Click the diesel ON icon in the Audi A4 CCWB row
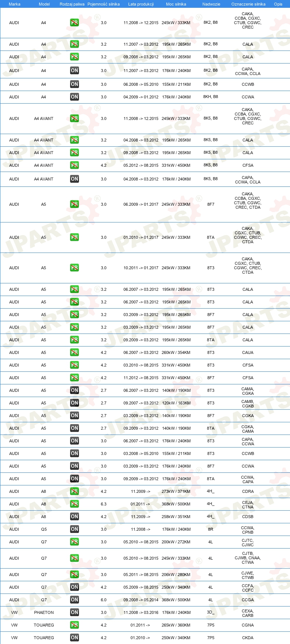Screen dimensions: 290x644 pos(75,84)
